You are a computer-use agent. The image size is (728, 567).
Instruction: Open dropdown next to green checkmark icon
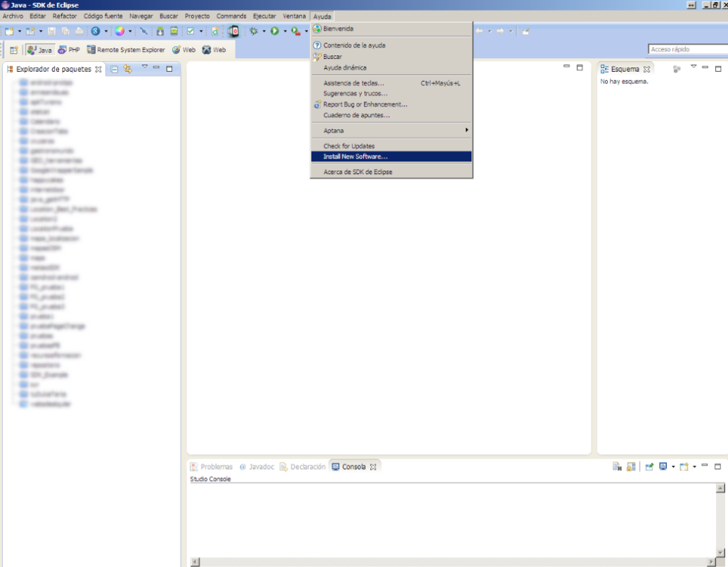[x=201, y=31]
